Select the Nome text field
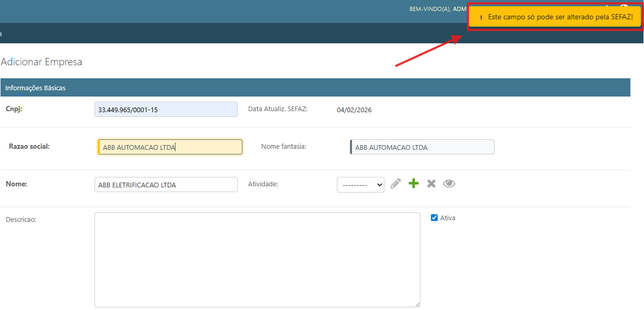The height and width of the screenshot is (310, 644). [x=166, y=185]
